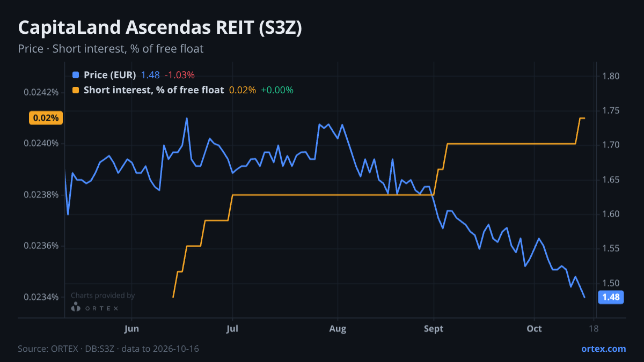Click the 18 date axis label
The image size is (644, 362).
pos(594,329)
